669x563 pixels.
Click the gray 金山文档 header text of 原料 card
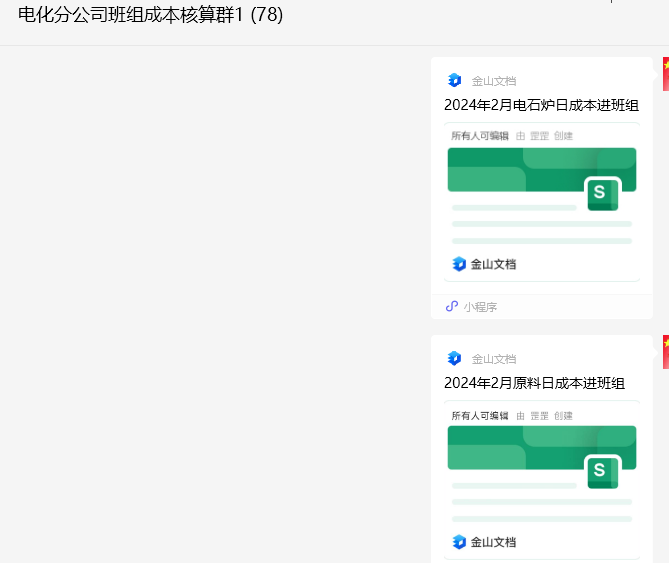pyautogui.click(x=494, y=358)
